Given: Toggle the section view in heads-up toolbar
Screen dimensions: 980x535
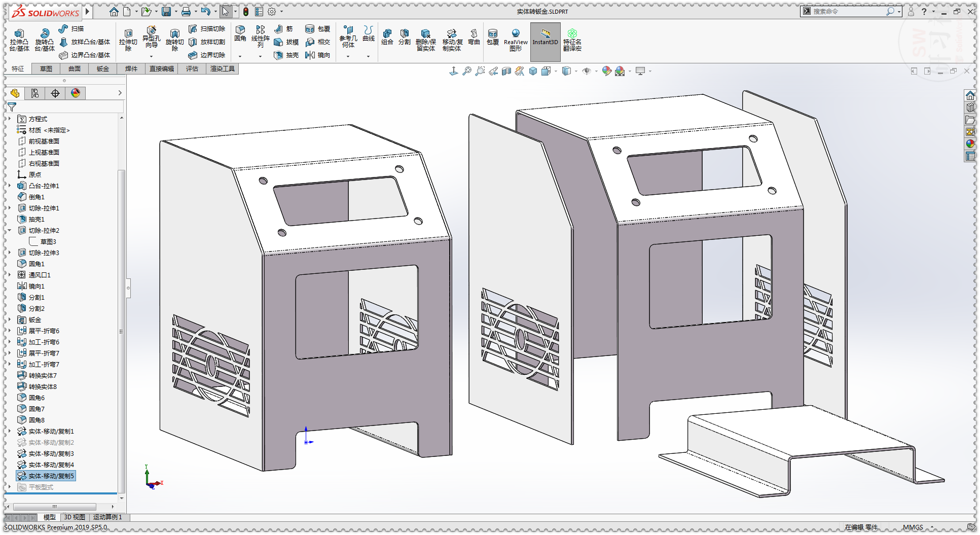Looking at the screenshot, I should (x=506, y=71).
